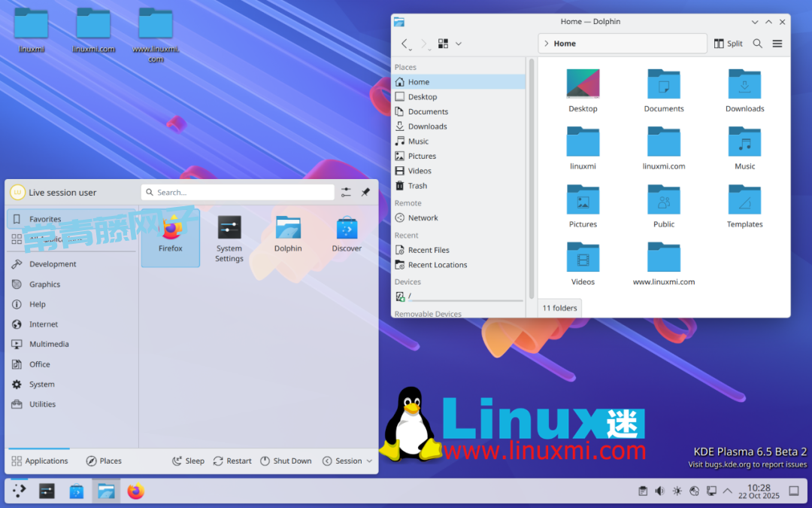Image resolution: width=812 pixels, height=508 pixels.
Task: Show hidden system tray icons arrow
Action: pos(727,491)
